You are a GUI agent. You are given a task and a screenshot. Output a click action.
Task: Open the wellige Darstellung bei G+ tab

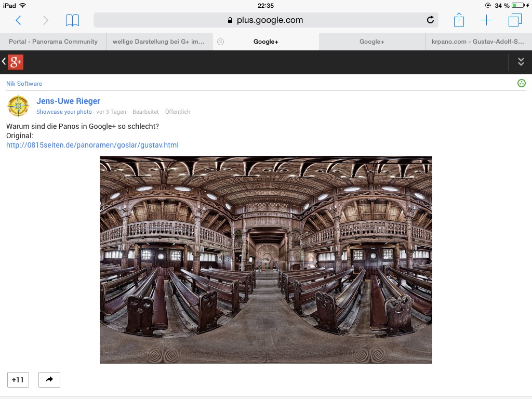(158, 42)
